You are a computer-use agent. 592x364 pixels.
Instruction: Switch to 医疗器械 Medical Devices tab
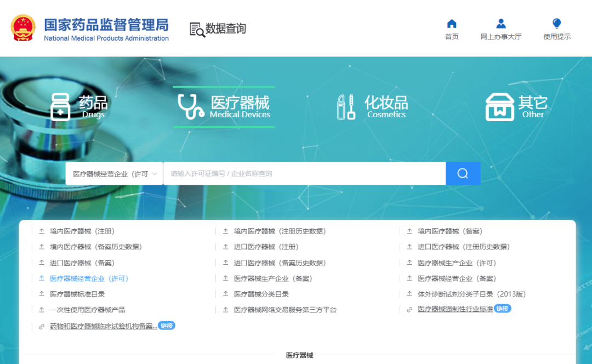[224, 107]
